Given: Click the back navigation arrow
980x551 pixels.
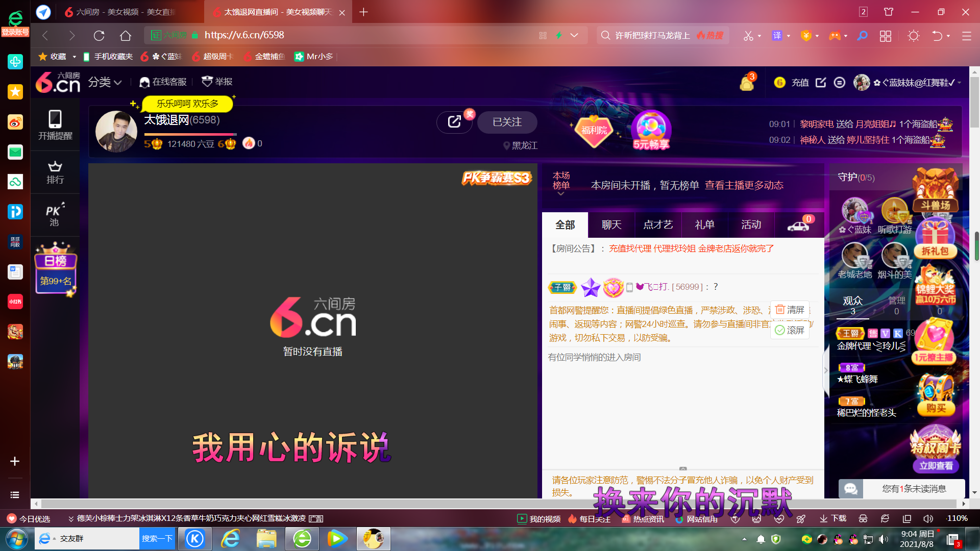Looking at the screenshot, I should (45, 35).
